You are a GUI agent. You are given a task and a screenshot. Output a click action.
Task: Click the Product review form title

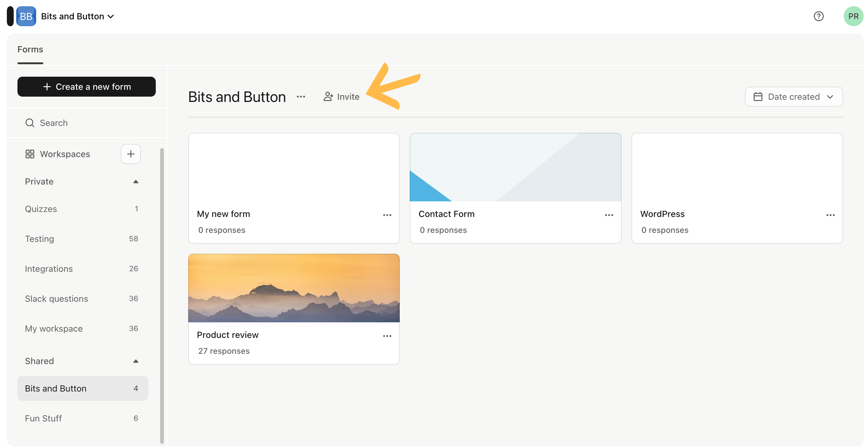click(227, 335)
